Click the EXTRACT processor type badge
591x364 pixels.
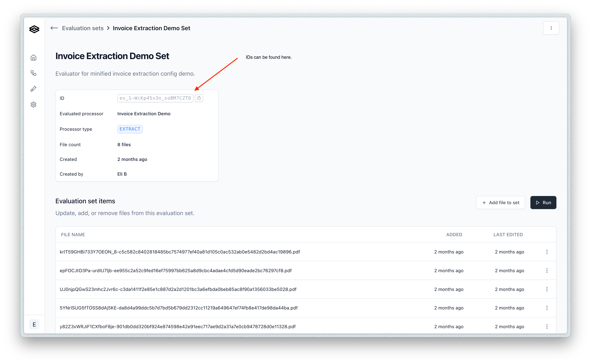tap(130, 129)
